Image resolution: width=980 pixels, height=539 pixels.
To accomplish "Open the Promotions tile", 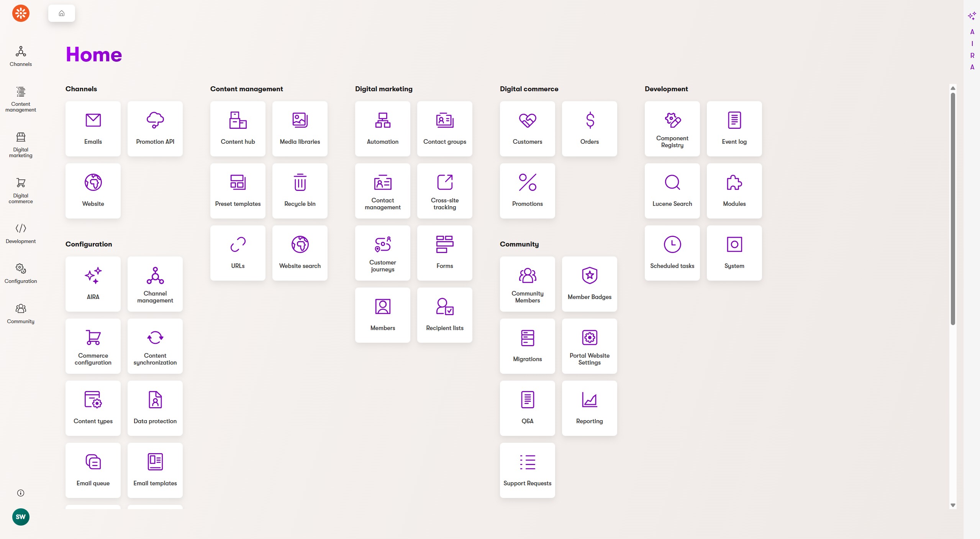I will click(527, 191).
